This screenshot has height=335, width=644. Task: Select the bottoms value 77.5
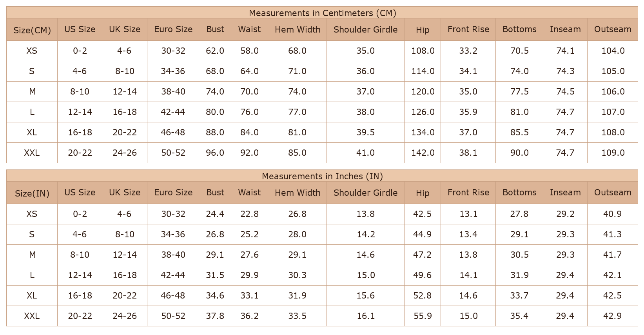[x=519, y=91]
